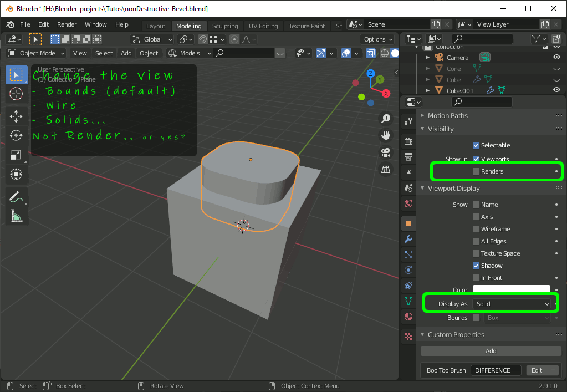The height and width of the screenshot is (392, 567).
Task: Enable Show Name checkbox
Action: click(x=476, y=205)
